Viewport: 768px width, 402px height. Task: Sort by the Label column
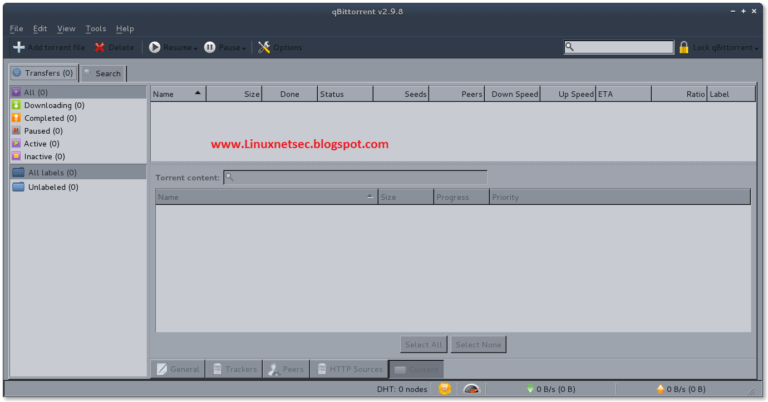coord(731,94)
